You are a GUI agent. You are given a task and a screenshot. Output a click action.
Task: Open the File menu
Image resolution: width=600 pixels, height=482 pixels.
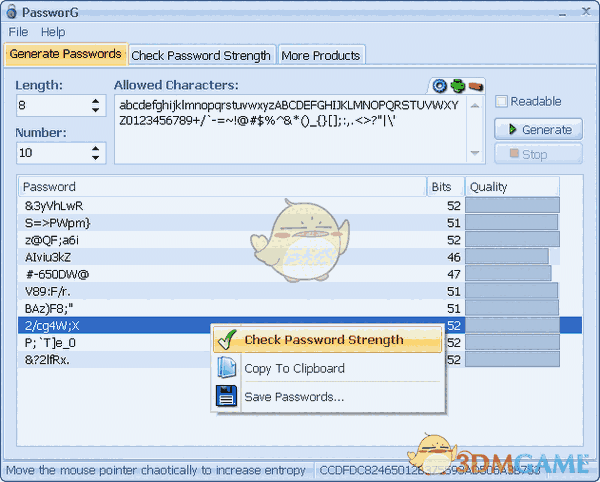point(18,32)
